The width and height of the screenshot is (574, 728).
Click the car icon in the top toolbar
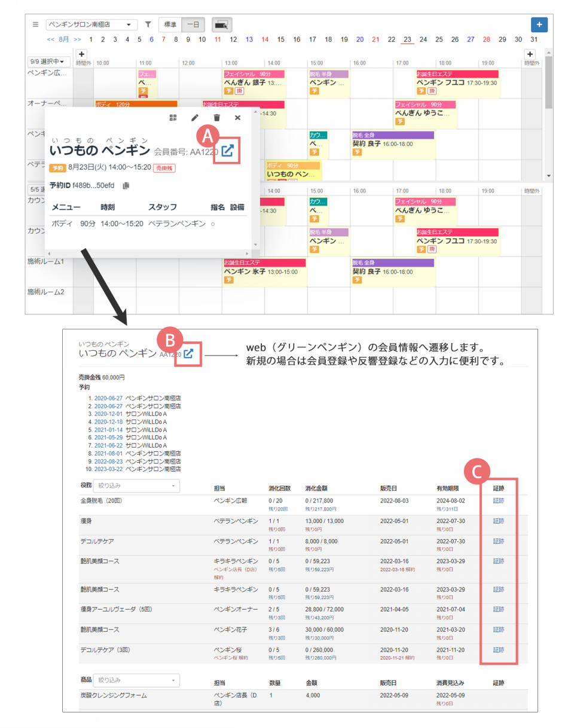click(219, 25)
